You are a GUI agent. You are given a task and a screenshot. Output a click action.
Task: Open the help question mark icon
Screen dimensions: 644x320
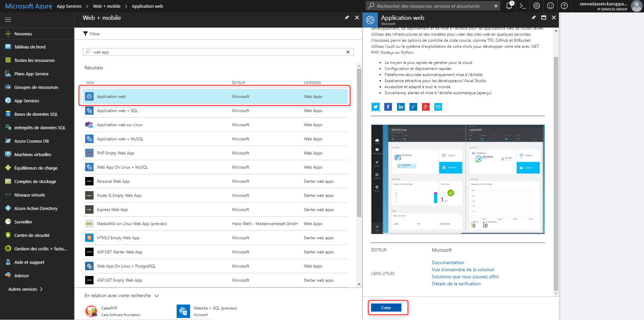(x=564, y=6)
